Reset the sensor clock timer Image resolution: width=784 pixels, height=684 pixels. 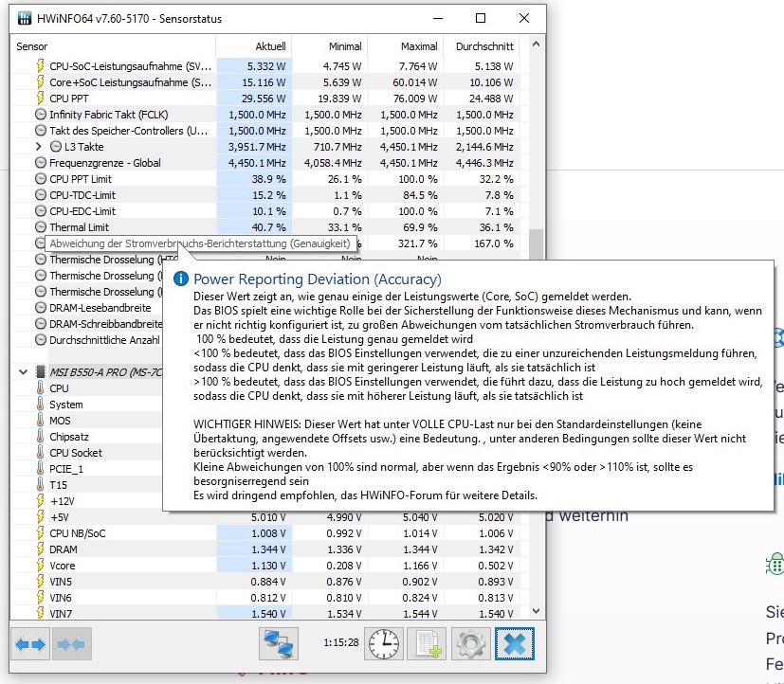pos(384,644)
